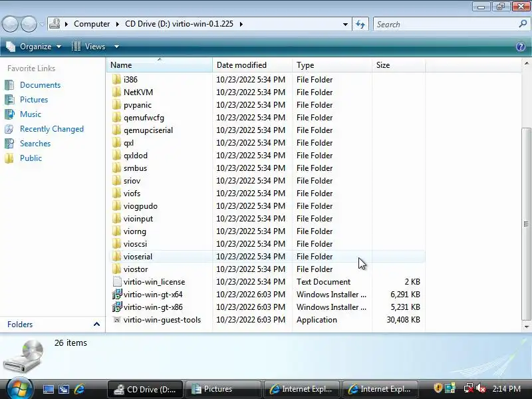Click the arrow before Computer breadcrumb

click(66, 24)
